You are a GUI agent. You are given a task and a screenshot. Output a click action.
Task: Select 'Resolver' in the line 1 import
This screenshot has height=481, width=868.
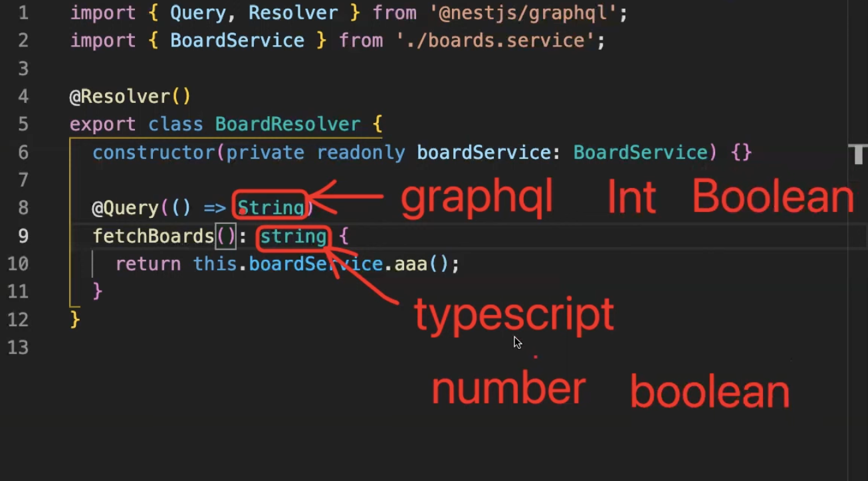coord(293,13)
